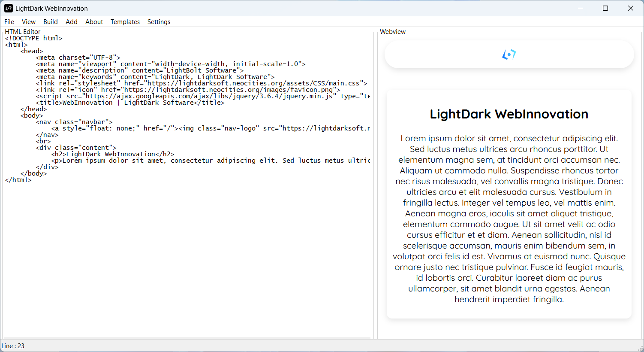Image resolution: width=644 pixels, height=352 pixels.
Task: Click the </div> closing tag line
Action: click(x=47, y=167)
